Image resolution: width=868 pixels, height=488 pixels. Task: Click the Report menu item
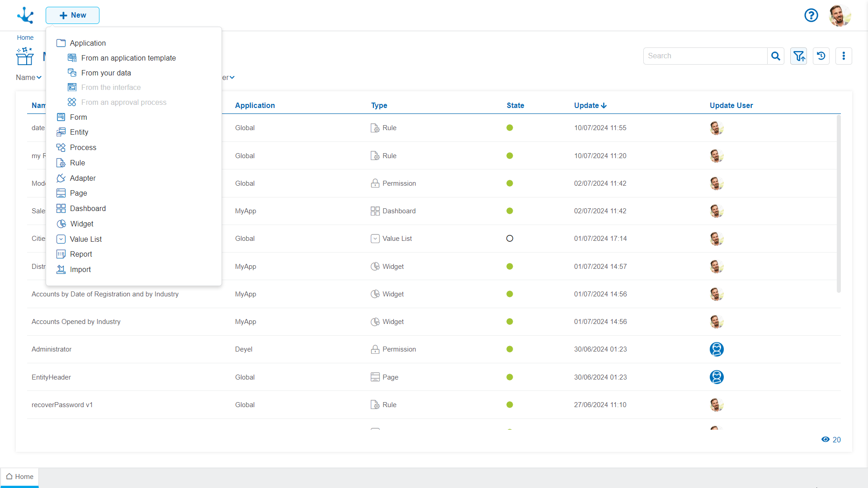81,254
